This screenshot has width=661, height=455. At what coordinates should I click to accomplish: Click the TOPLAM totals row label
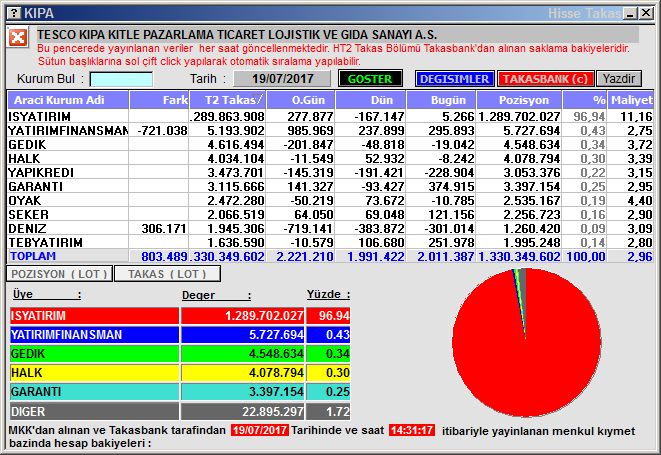pos(33,256)
